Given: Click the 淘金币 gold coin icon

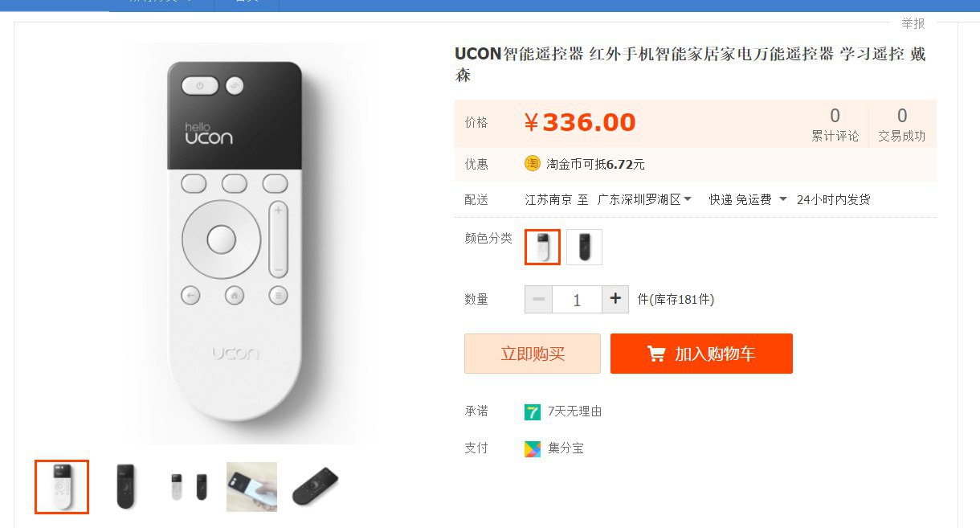Looking at the screenshot, I should coord(533,164).
